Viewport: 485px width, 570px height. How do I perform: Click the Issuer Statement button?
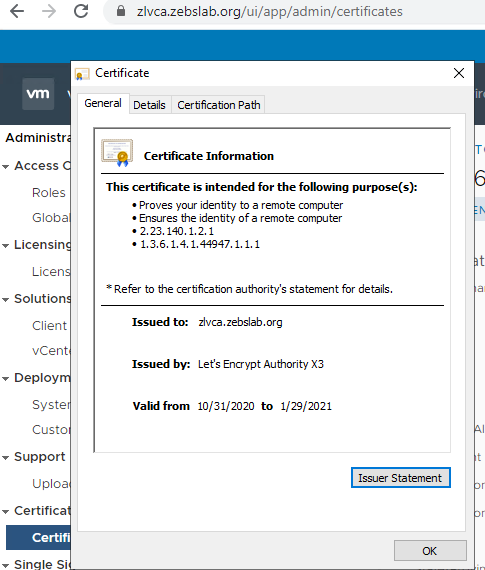tap(401, 478)
